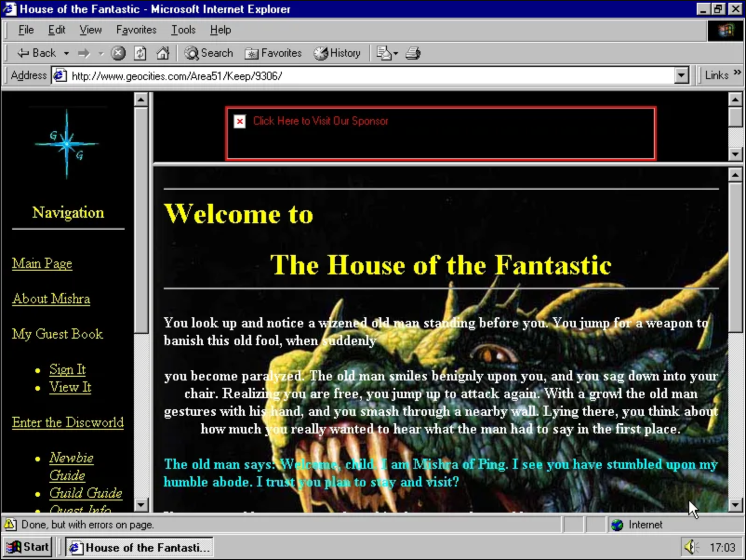This screenshot has height=560, width=746.
Task: Open the File menu
Action: click(x=26, y=30)
